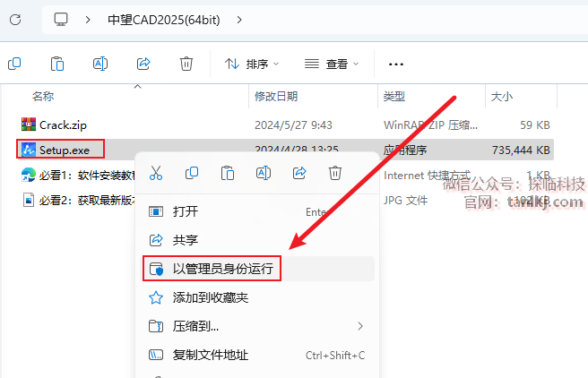This screenshot has width=588, height=378.
Task: Click the refresh button in address bar
Action: [15, 20]
